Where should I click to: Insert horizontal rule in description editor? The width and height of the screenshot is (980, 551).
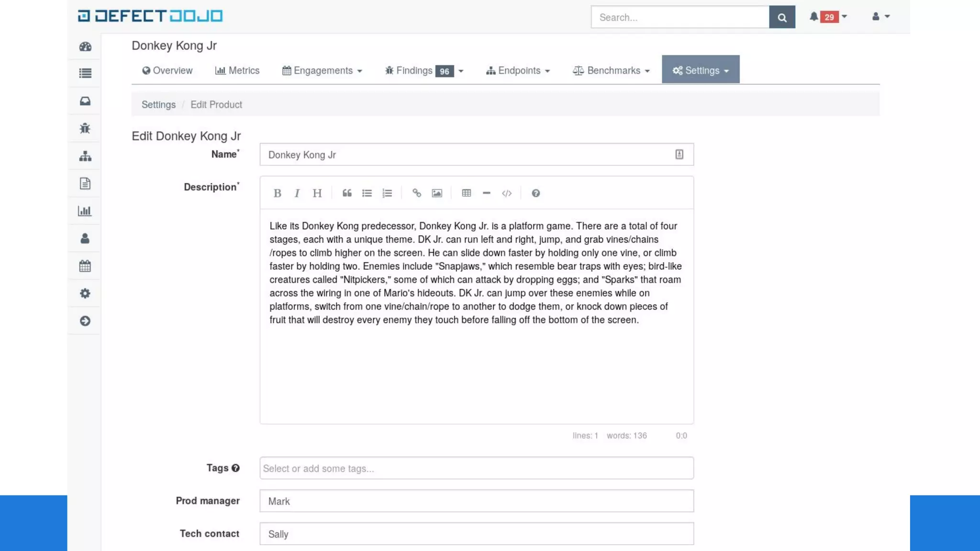(x=487, y=193)
